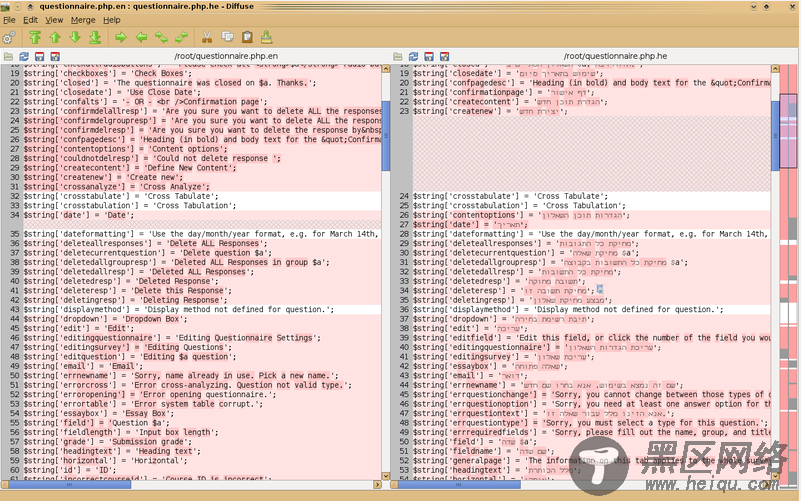Click left pane scroll down arrow

[x=386, y=476]
